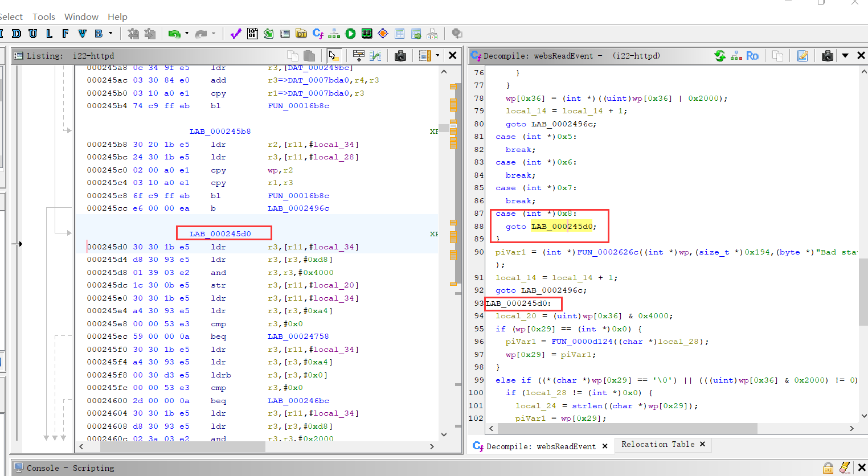Click the Decompile vertical scrollbar down arrow
This screenshot has width=868, height=476.
point(863,416)
